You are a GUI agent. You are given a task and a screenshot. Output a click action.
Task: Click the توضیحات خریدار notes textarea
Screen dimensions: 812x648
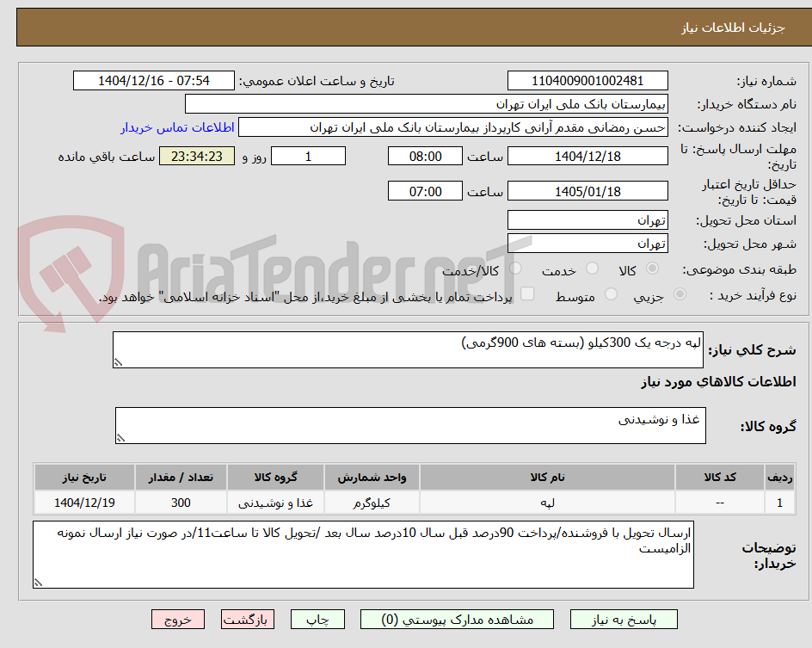point(364,555)
